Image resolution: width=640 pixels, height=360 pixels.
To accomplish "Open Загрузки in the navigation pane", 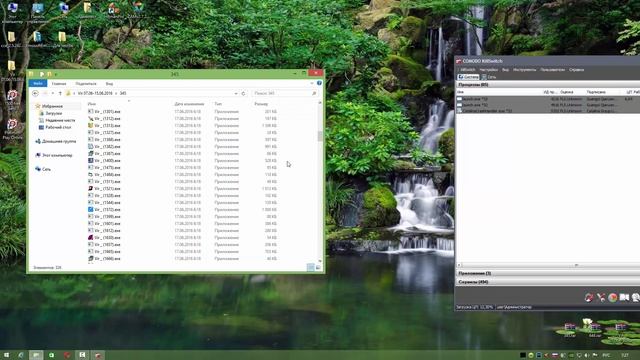I will point(51,113).
